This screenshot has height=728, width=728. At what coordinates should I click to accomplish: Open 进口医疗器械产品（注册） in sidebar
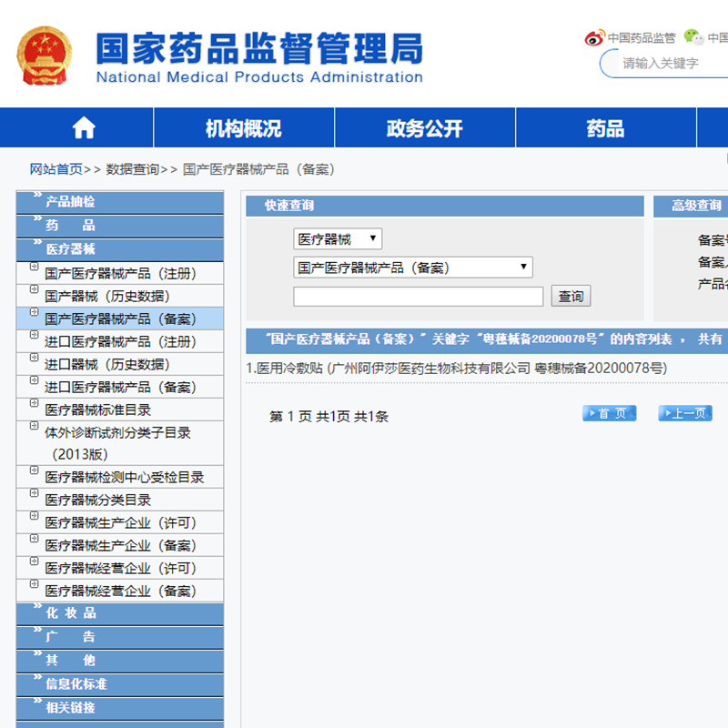coord(121,342)
